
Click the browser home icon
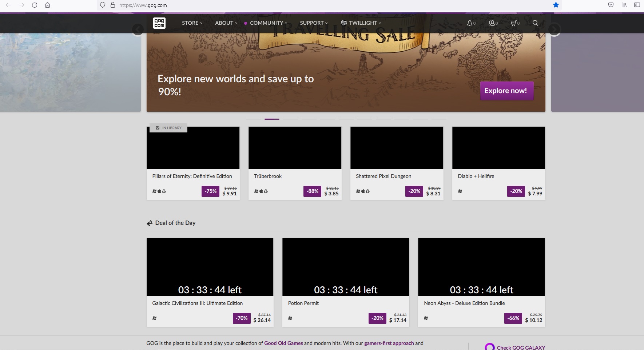click(47, 5)
